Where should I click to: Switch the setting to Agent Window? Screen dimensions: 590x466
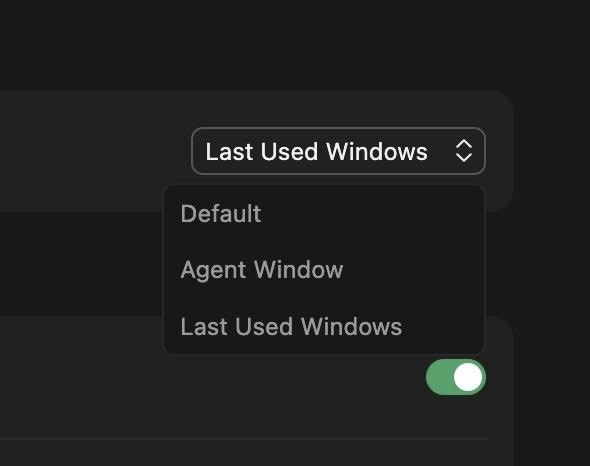324,270
